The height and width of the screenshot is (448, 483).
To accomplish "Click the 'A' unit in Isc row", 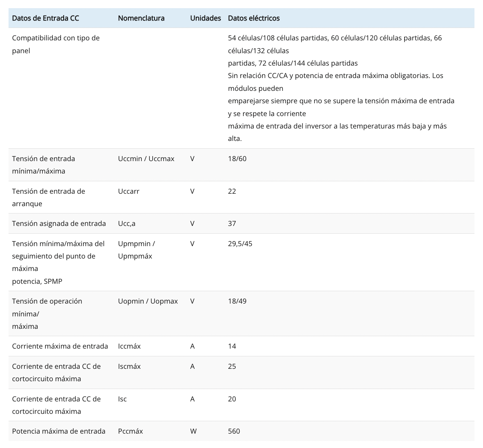I will click(x=193, y=399).
